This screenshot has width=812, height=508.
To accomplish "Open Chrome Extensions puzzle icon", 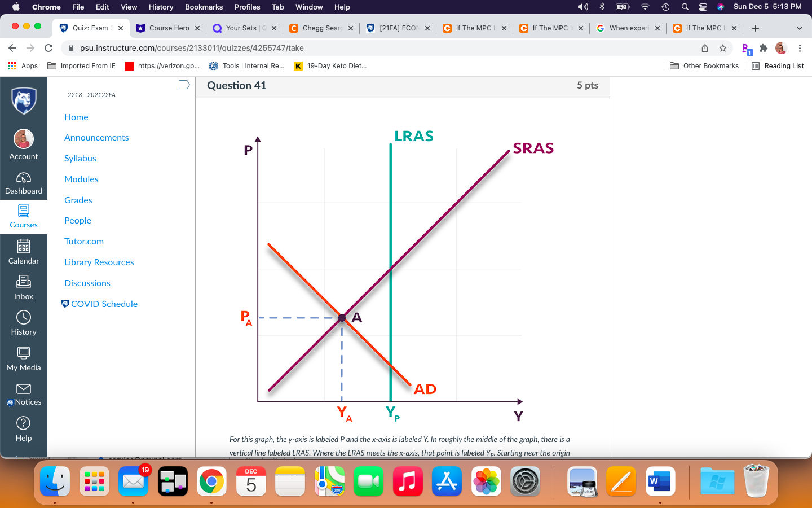I will point(764,48).
